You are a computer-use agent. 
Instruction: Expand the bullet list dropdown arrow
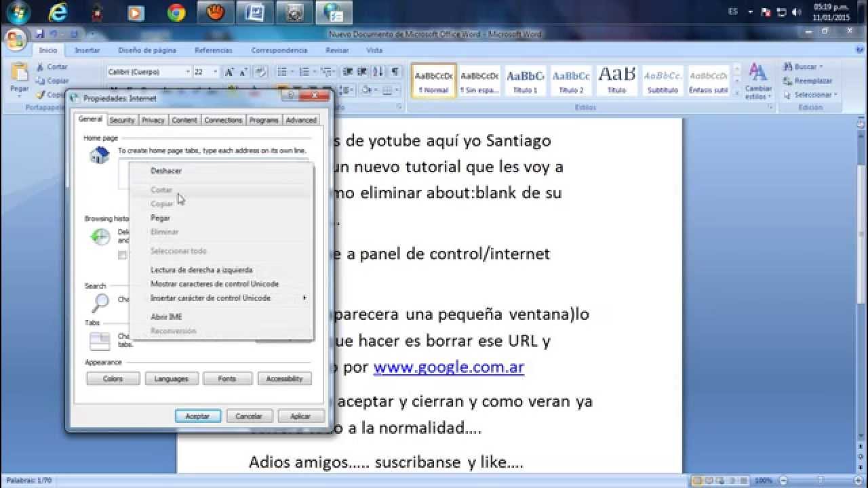point(292,72)
